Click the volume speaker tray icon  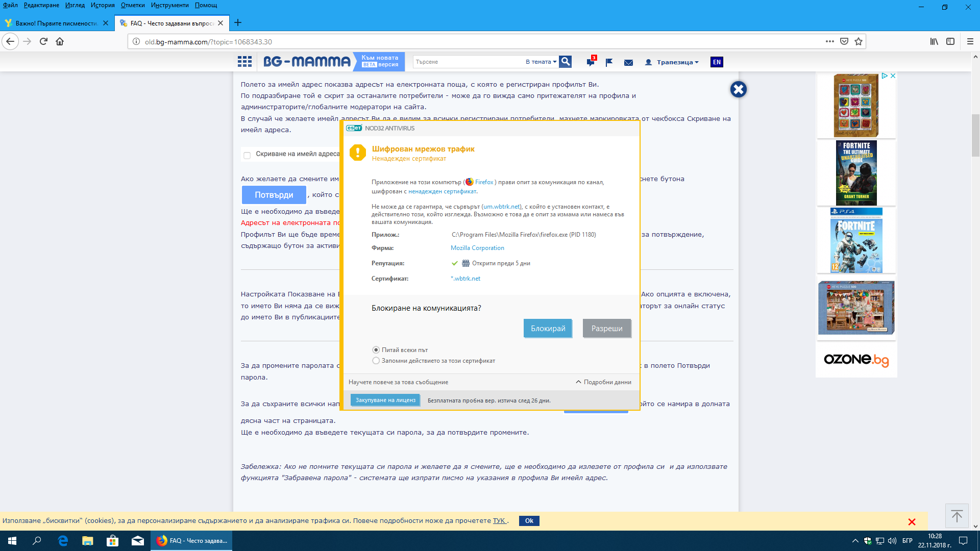click(892, 541)
